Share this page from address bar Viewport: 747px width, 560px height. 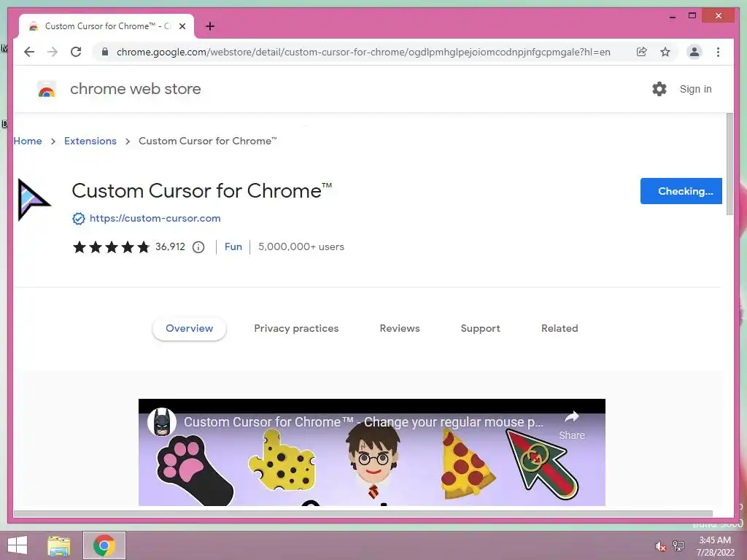pyautogui.click(x=642, y=52)
